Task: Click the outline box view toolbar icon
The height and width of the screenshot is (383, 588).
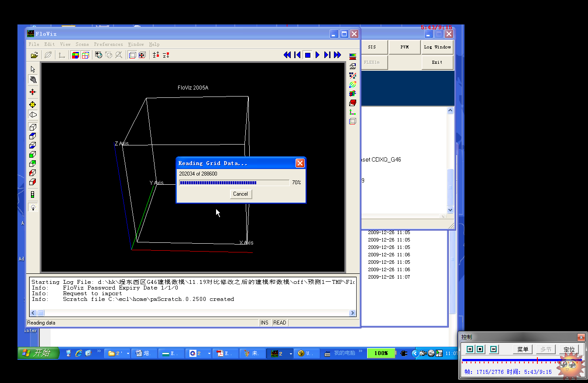Action: click(x=132, y=55)
